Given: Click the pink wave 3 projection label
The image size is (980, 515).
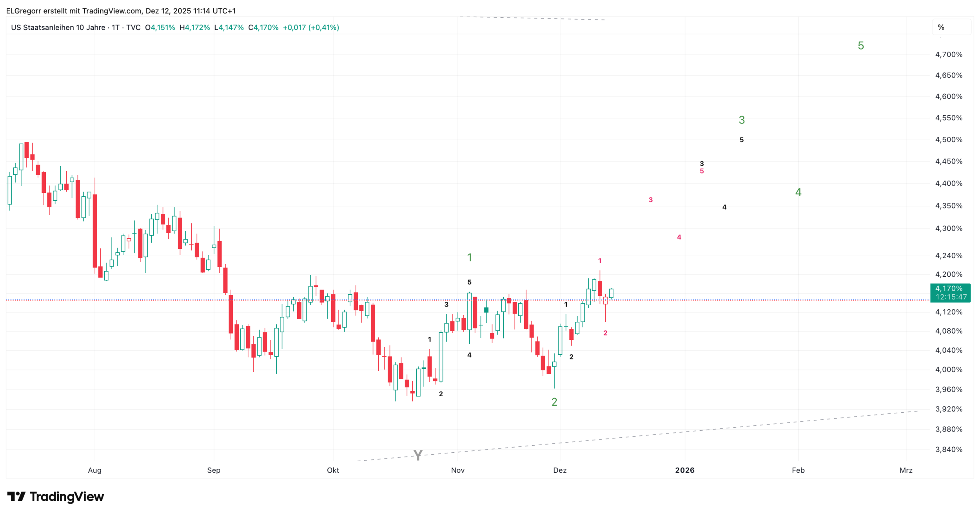Looking at the screenshot, I should tap(651, 200).
